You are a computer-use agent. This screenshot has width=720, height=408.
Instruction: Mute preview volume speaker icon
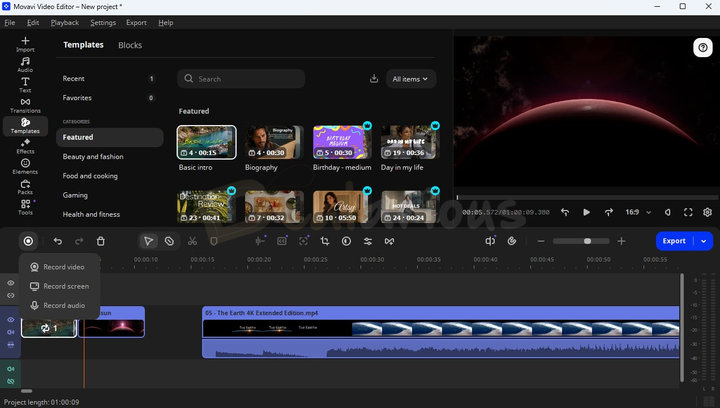point(668,212)
